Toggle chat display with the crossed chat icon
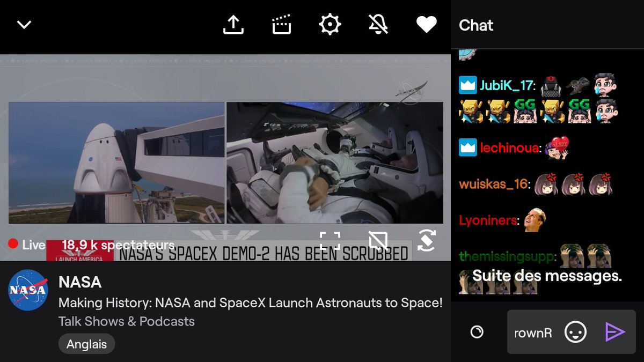The image size is (644, 362). pyautogui.click(x=378, y=241)
